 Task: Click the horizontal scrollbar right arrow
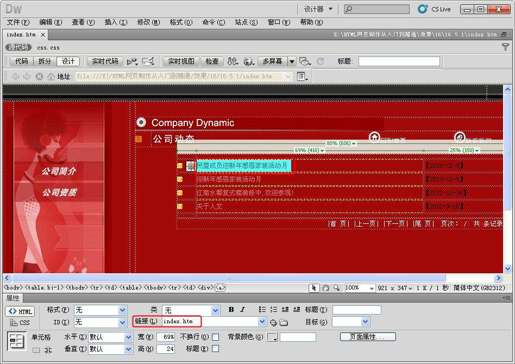499,278
